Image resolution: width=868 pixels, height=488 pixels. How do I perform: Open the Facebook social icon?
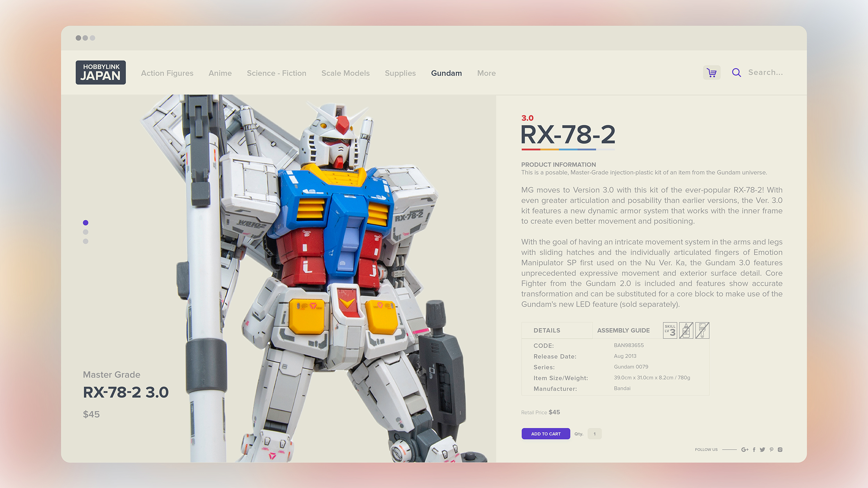[x=754, y=449]
